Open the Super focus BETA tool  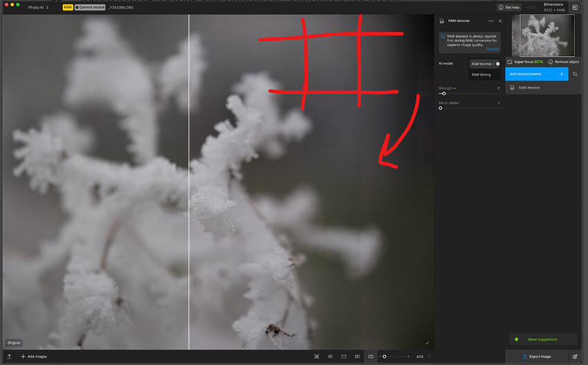tap(526, 62)
